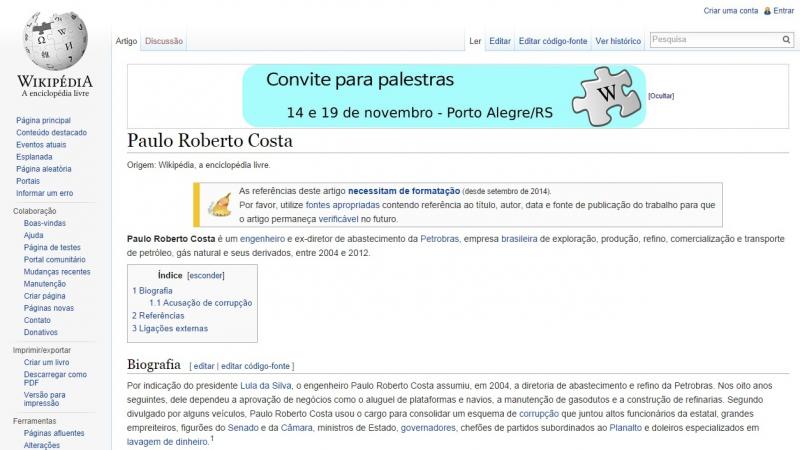Viewport: 800px width, 450px height.
Task: Open the Donativos sidebar link
Action: 40,333
